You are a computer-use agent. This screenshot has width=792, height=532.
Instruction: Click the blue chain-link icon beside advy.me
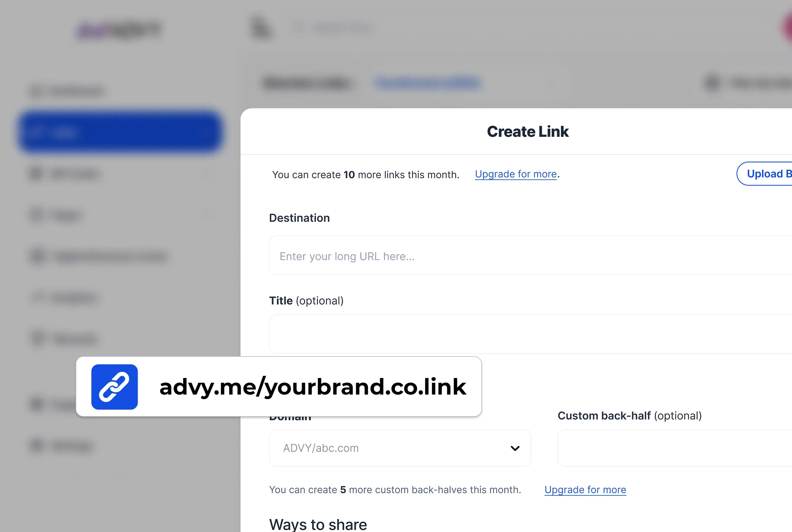click(114, 387)
